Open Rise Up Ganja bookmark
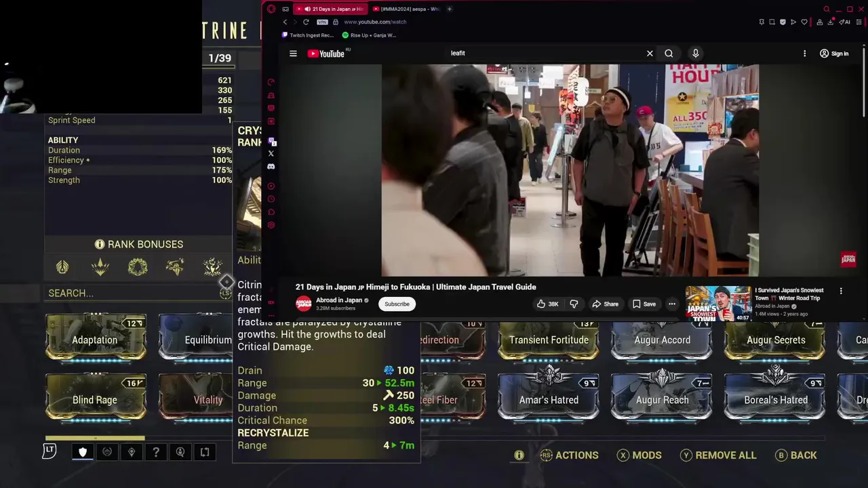 (370, 35)
